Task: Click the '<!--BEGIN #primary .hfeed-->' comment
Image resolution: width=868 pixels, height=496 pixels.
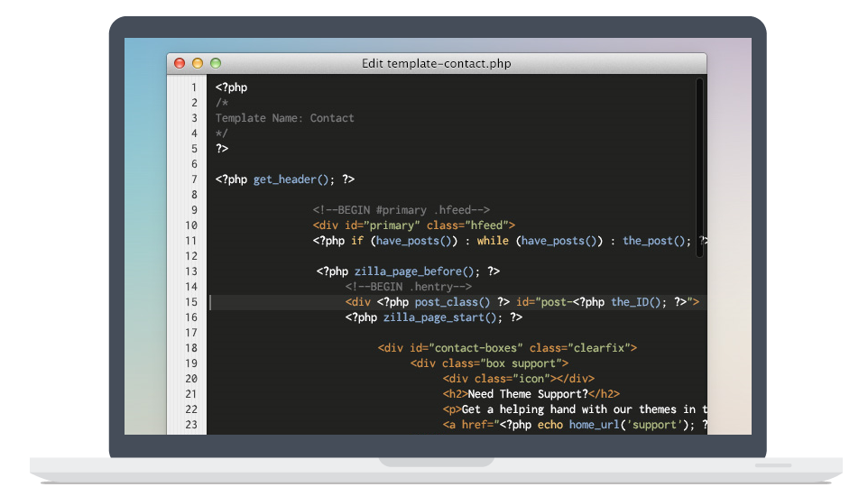Action: (x=402, y=210)
